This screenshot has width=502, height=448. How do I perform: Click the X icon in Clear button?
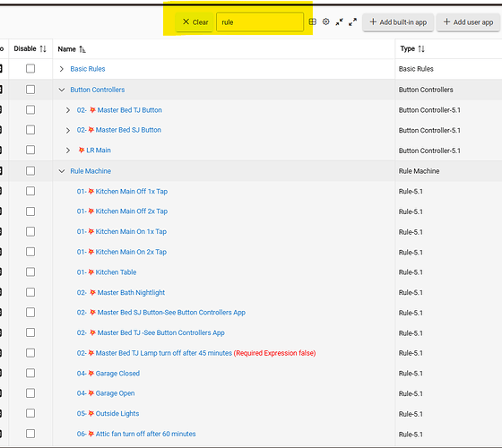point(186,22)
